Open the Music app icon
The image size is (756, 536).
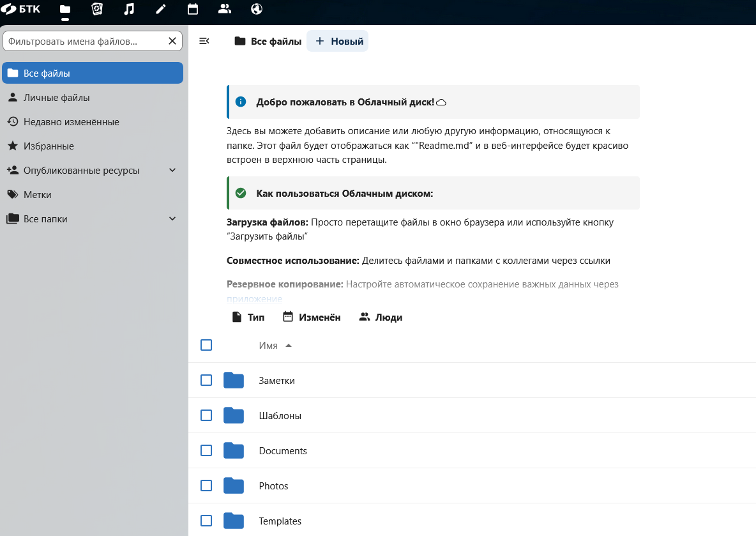[129, 9]
